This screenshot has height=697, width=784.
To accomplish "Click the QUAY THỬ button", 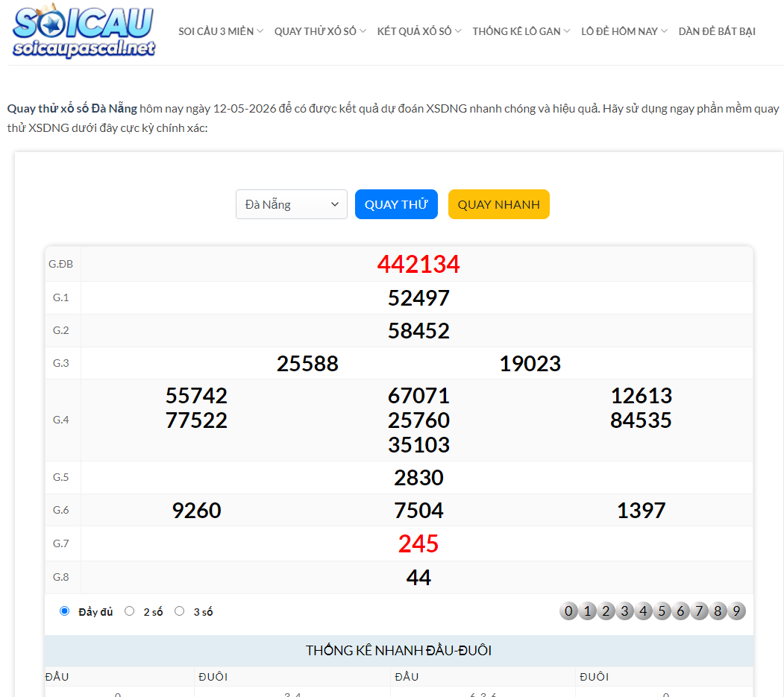I will (x=397, y=204).
